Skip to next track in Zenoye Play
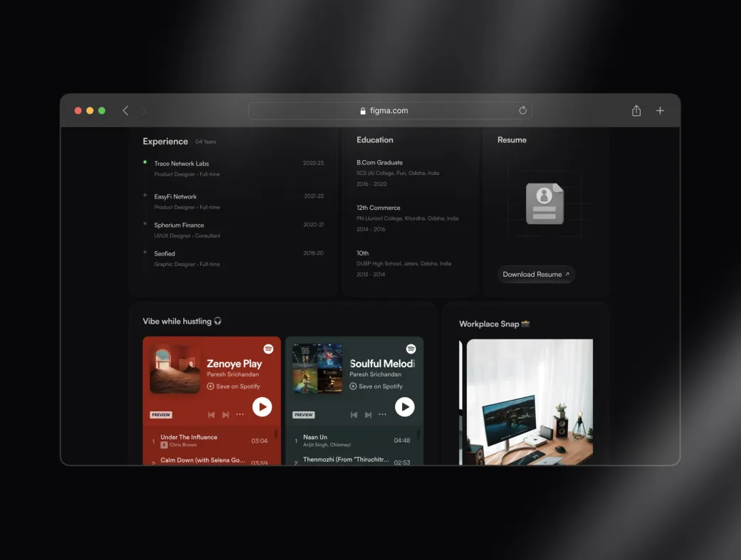This screenshot has height=560, width=741. (x=226, y=415)
